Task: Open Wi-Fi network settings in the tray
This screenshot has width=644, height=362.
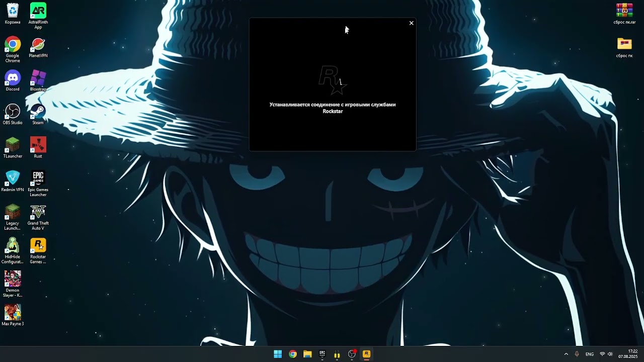Action: click(602, 354)
